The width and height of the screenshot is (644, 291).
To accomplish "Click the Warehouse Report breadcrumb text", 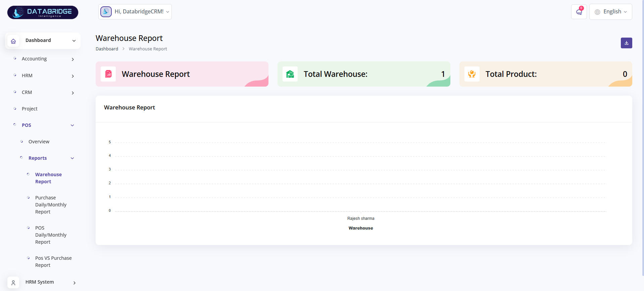I will point(148,49).
